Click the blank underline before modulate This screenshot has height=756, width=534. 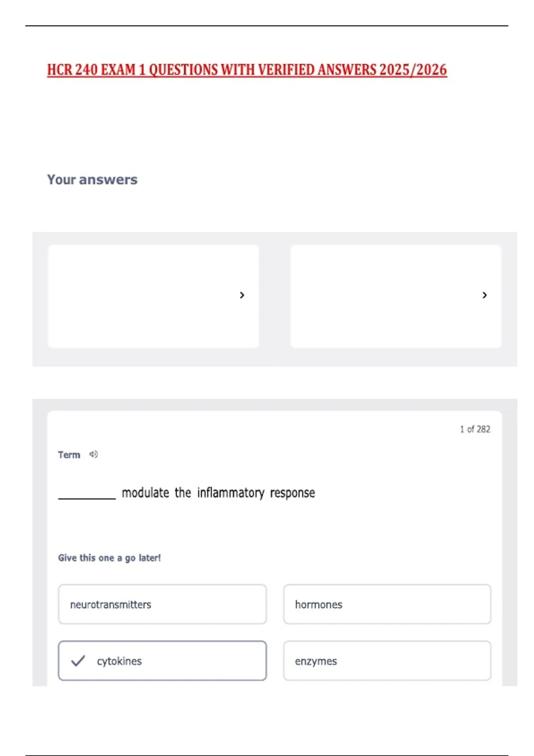pyautogui.click(x=87, y=499)
